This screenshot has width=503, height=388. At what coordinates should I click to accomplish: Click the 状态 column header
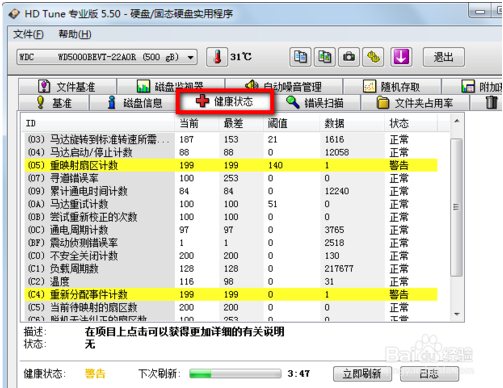pyautogui.click(x=411, y=123)
